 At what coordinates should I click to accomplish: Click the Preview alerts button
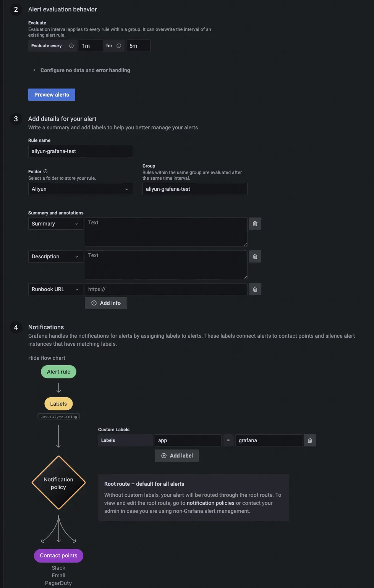coord(52,95)
